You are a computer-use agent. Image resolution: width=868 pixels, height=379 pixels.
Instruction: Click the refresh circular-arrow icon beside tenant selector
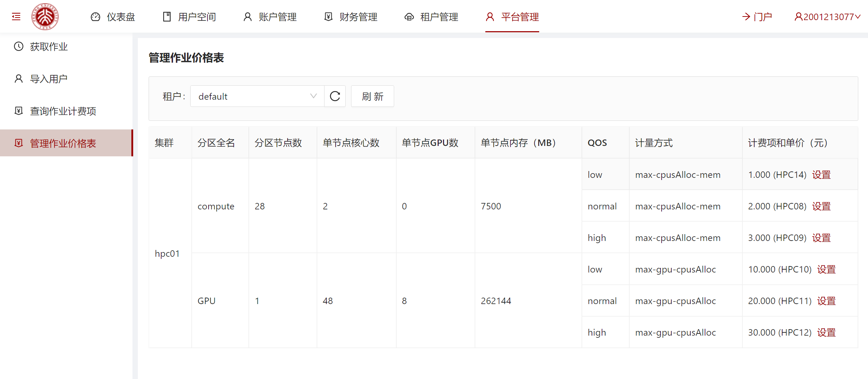pyautogui.click(x=335, y=96)
